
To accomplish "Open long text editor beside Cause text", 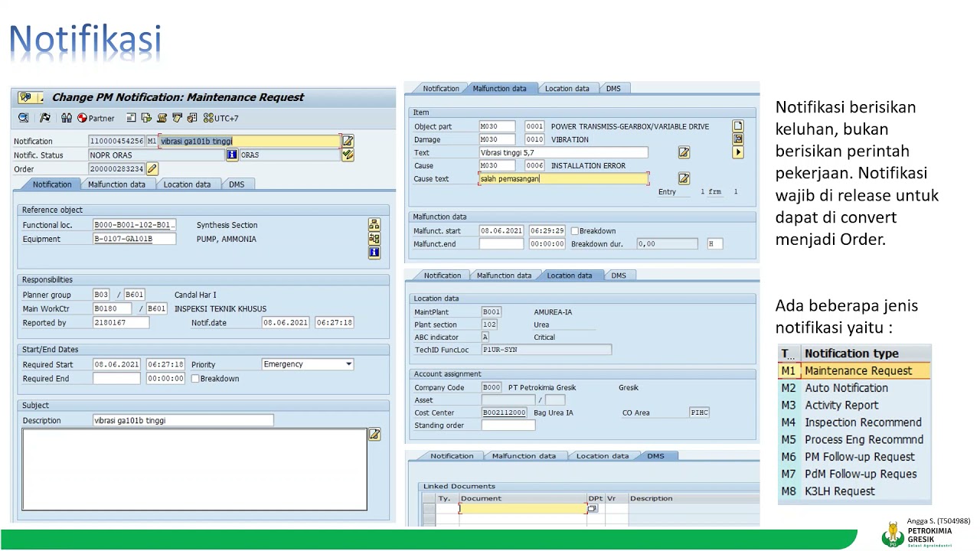I will click(684, 178).
